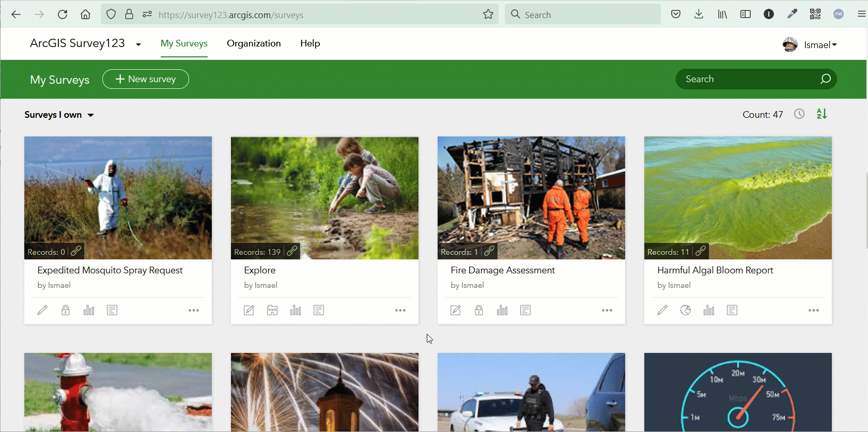Expand the ArcGIS Survey123 app dropdown
This screenshot has height=432, width=868.
coord(138,44)
